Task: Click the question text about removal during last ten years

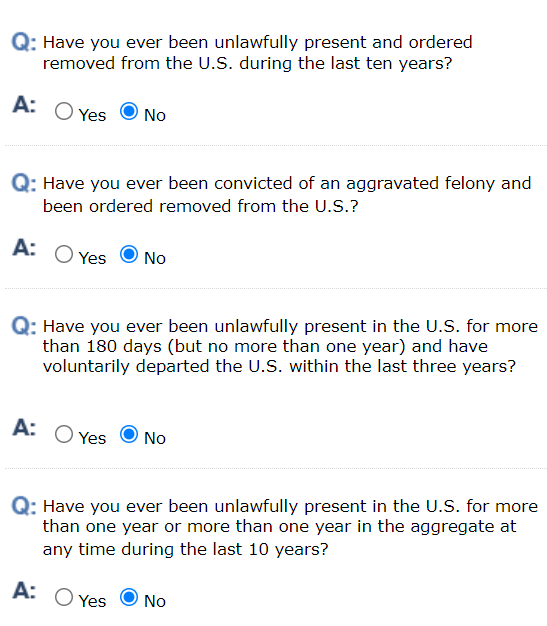Action: (258, 53)
